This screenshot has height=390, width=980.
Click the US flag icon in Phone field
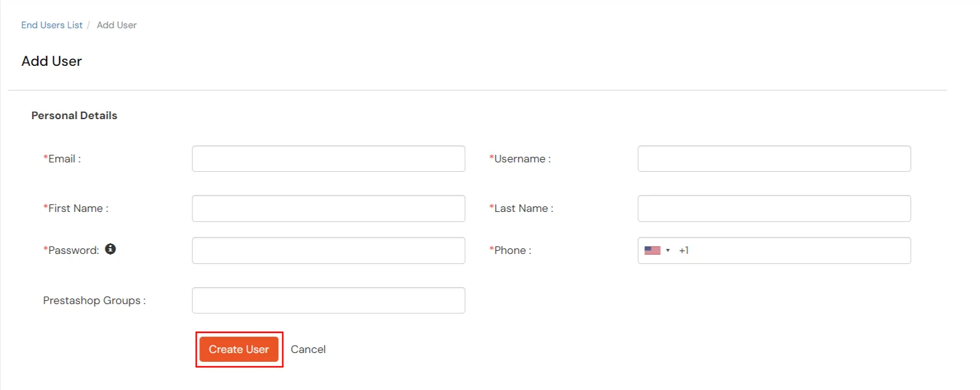[x=653, y=250]
